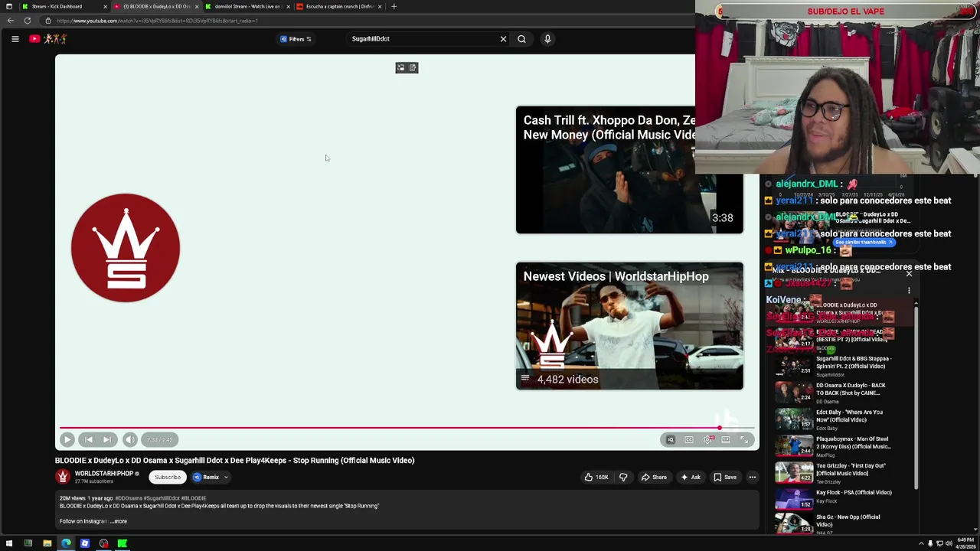Save the video to a playlist

(725, 477)
